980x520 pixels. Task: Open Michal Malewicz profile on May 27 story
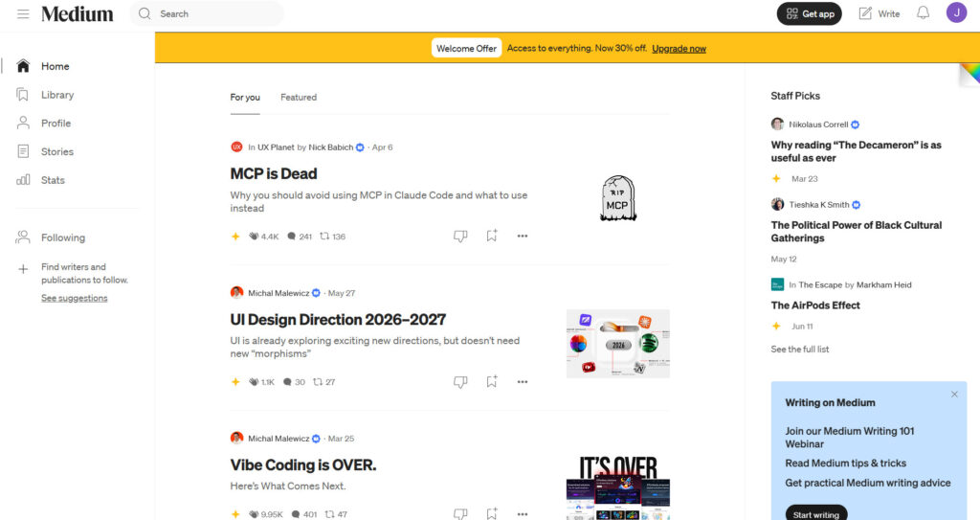(278, 293)
